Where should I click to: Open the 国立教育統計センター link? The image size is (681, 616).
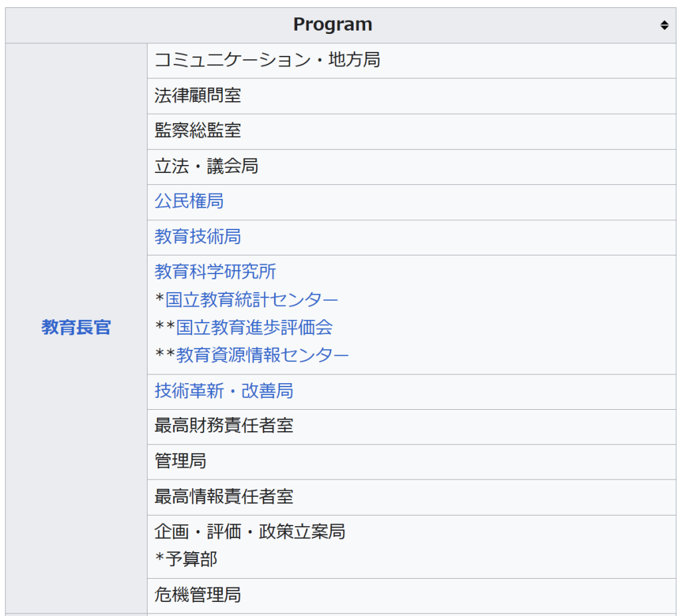[x=251, y=299]
